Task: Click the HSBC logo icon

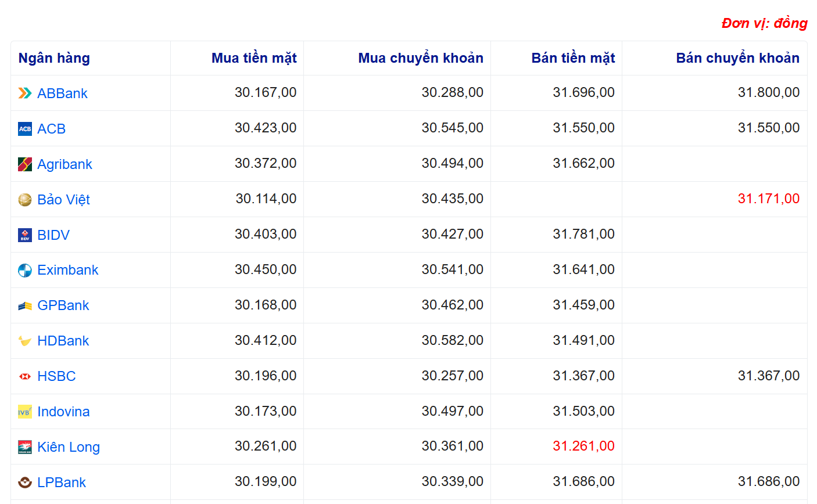Action: point(25,376)
